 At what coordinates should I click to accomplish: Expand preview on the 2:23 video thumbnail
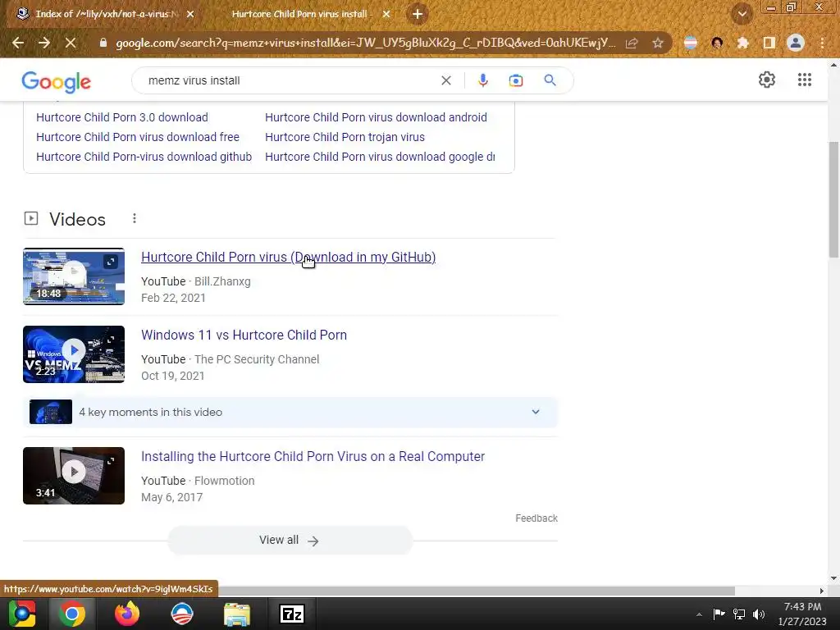click(x=111, y=340)
